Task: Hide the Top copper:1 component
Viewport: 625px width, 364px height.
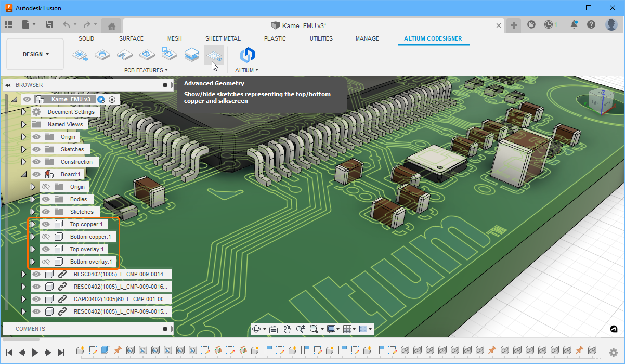Action: (x=46, y=224)
